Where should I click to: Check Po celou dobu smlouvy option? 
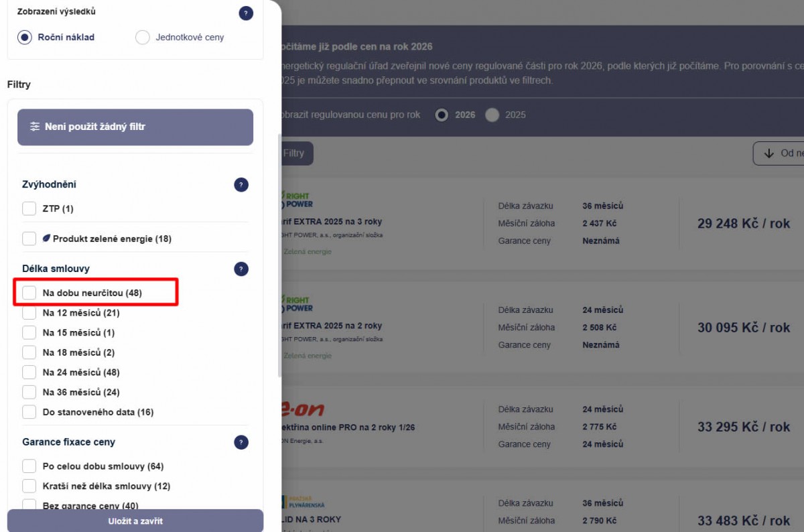pyautogui.click(x=29, y=466)
